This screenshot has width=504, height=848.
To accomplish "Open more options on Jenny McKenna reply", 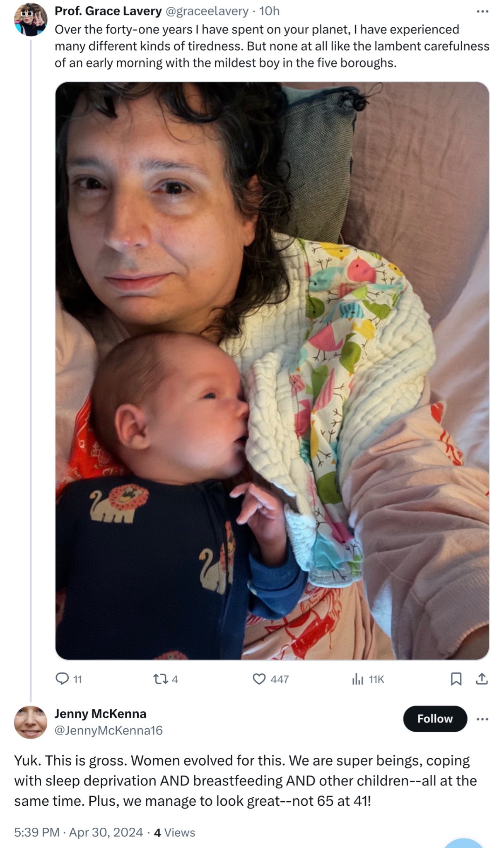I will tap(482, 719).
